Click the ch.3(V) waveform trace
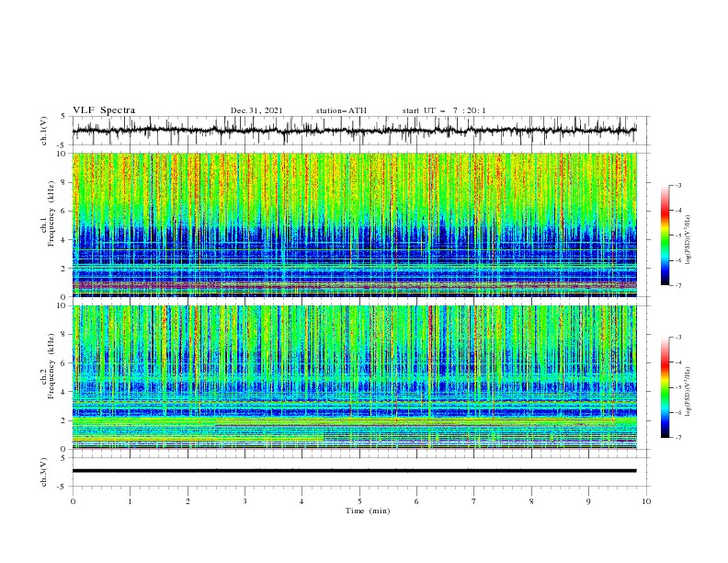The image size is (728, 563). coord(354,471)
